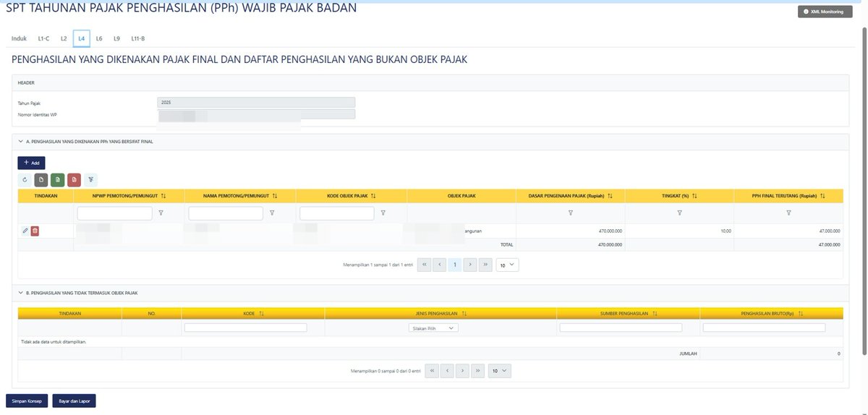Click the refresh icon above the section A table
Screen dimensions: 868x415
[25, 179]
